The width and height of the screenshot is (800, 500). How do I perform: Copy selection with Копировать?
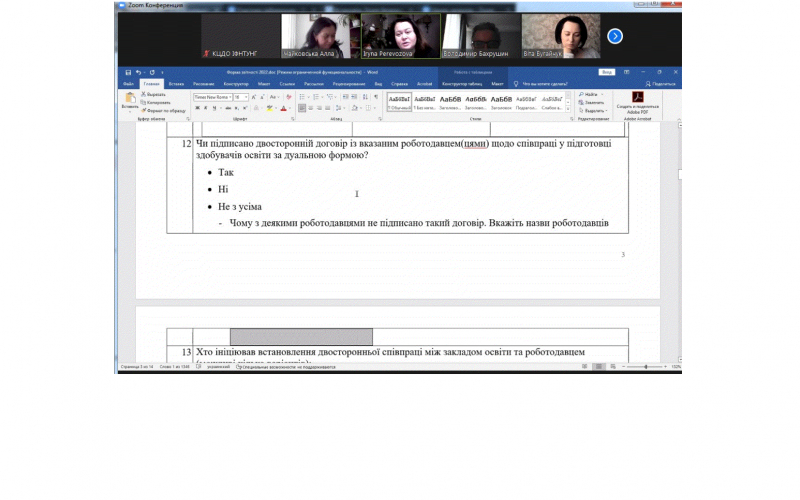click(156, 102)
